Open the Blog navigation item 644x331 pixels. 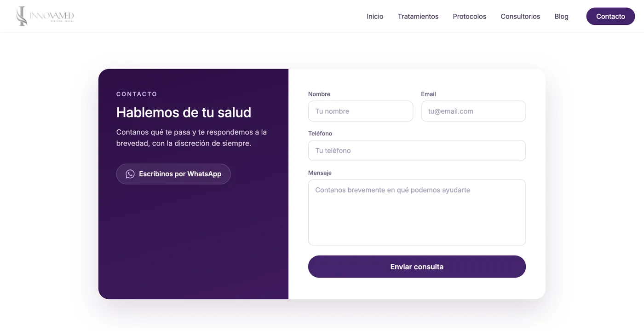tap(561, 17)
